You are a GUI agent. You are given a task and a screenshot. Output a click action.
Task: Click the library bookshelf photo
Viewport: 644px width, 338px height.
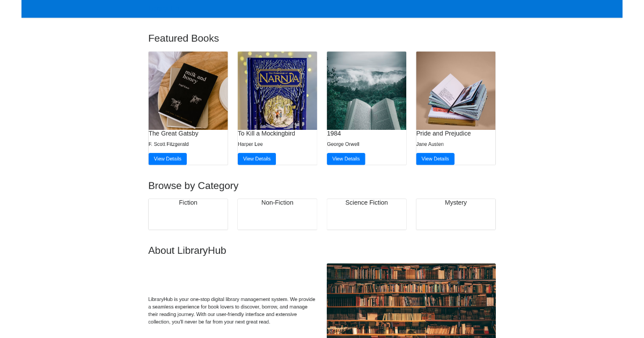(411, 300)
